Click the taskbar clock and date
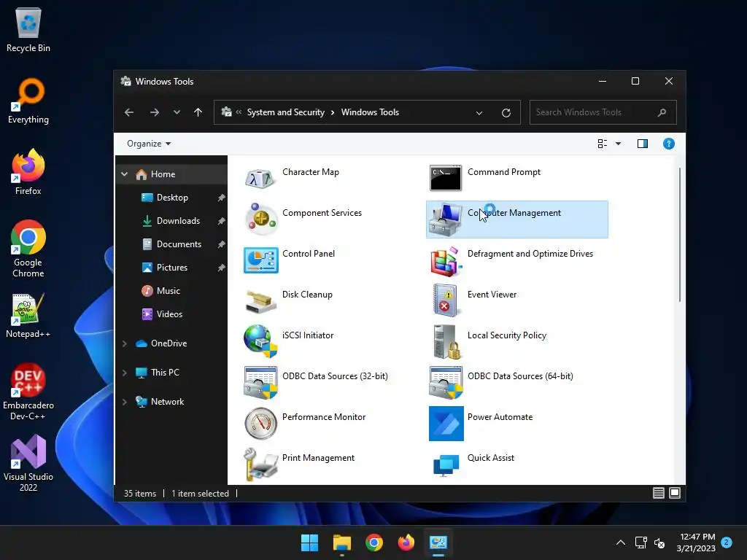This screenshot has width=747, height=560. [695, 542]
